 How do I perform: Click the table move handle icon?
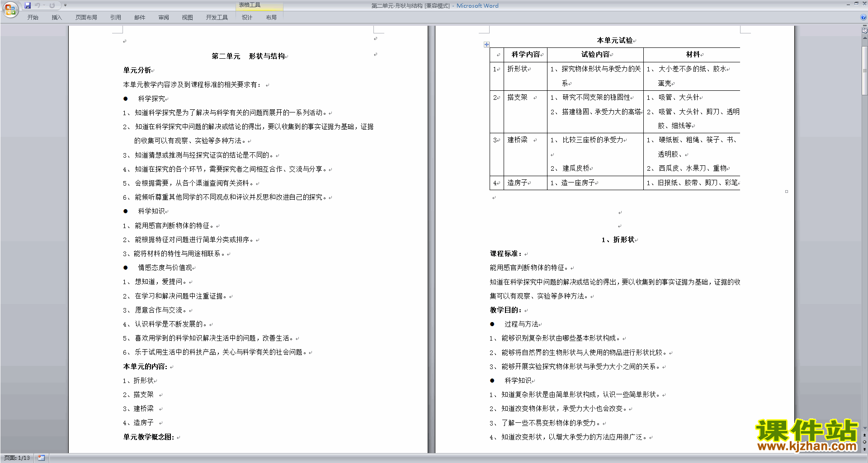coord(486,44)
